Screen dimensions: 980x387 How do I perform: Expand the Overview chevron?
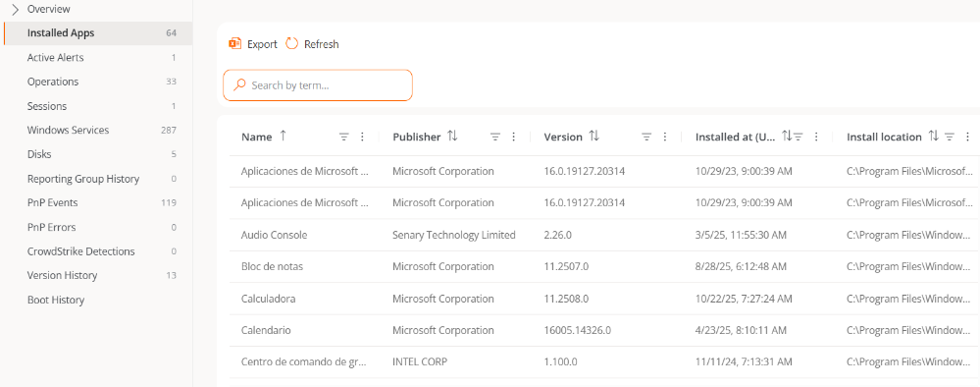click(16, 10)
